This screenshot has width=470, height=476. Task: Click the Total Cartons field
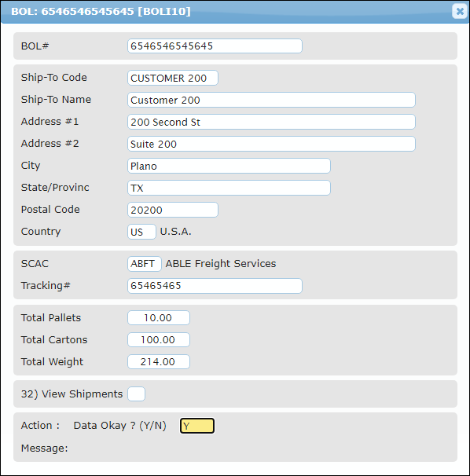[x=159, y=339]
